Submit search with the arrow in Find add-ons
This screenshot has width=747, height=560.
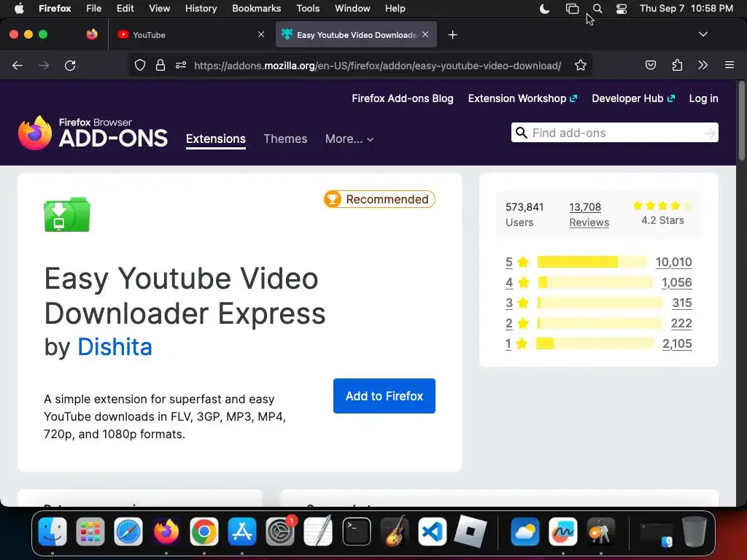click(709, 133)
